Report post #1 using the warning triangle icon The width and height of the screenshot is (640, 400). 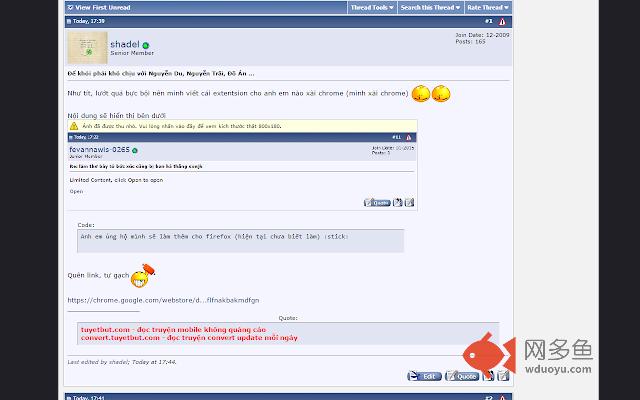pos(502,22)
